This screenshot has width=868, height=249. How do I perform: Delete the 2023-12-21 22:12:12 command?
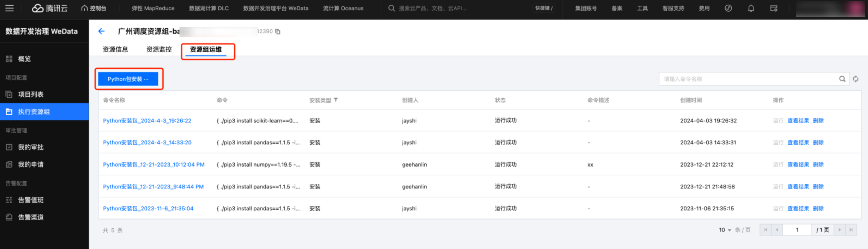[818, 165]
